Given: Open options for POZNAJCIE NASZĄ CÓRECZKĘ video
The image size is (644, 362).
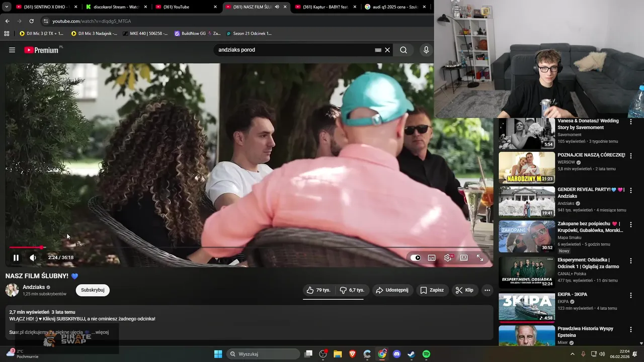Looking at the screenshot, I should point(630,156).
